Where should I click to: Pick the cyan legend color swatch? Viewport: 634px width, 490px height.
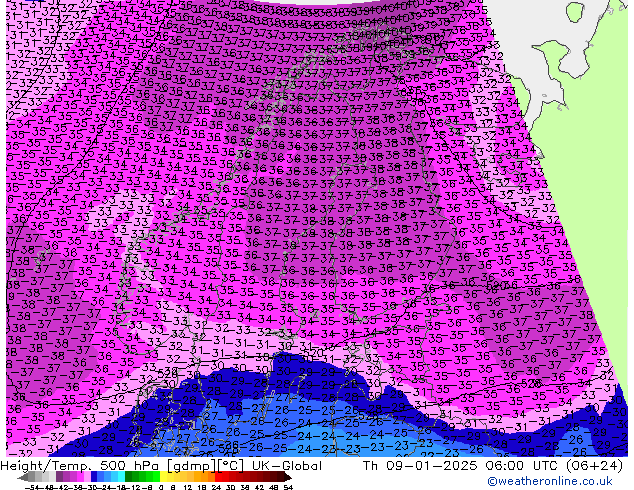click(x=121, y=477)
